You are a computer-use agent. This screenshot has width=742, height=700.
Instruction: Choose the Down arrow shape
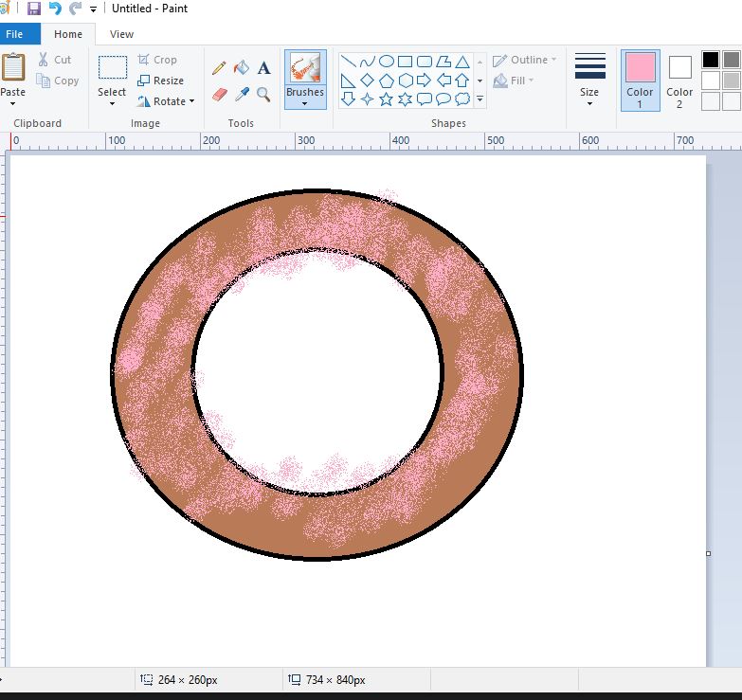tap(349, 99)
